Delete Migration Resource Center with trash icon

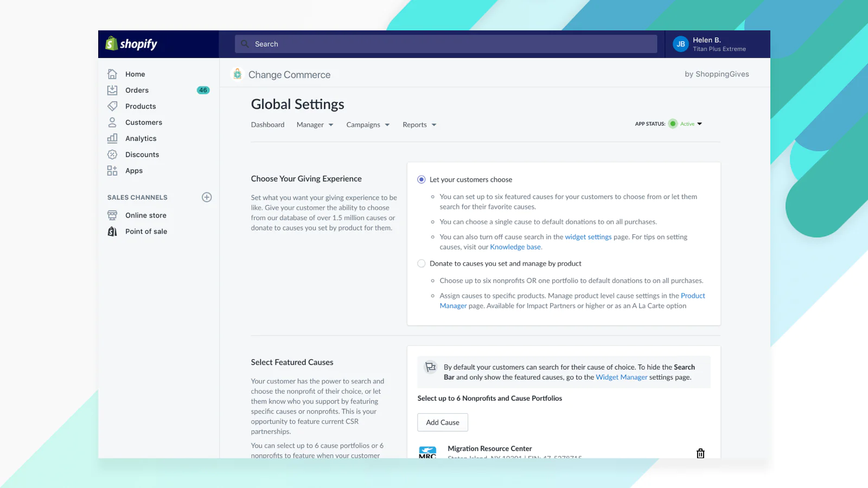pos(700,453)
